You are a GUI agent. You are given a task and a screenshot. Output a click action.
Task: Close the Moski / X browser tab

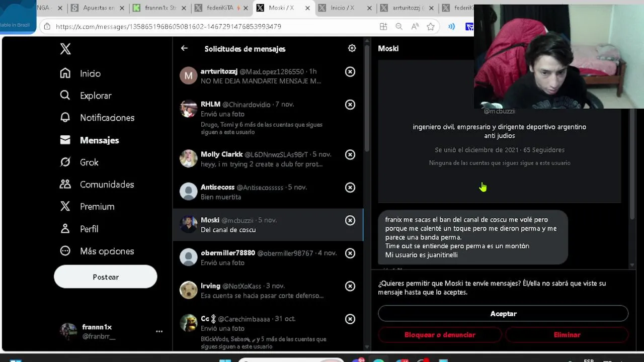(x=307, y=8)
